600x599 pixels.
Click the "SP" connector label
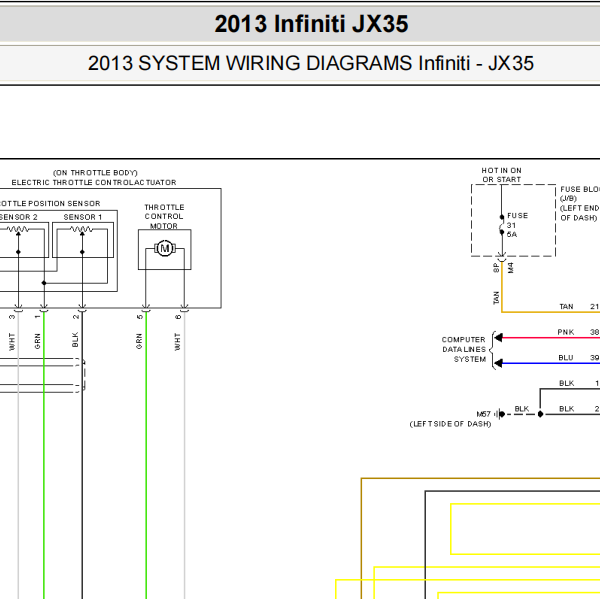coord(496,268)
